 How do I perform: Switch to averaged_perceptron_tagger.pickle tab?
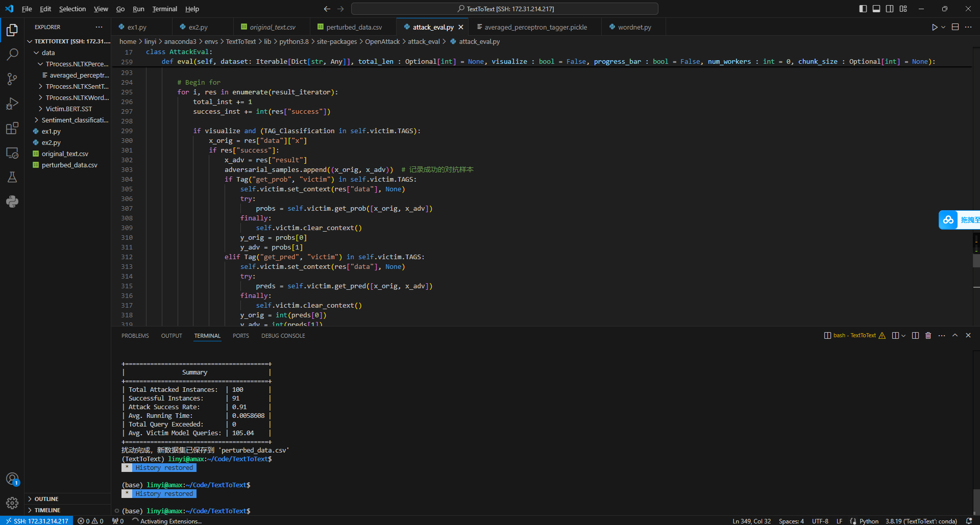coord(535,27)
